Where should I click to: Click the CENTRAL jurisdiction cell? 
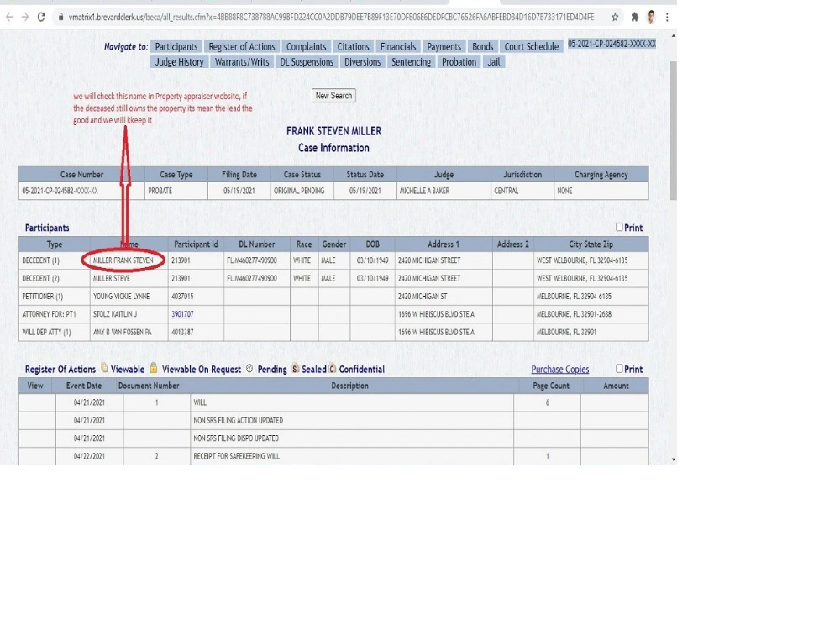tap(522, 191)
